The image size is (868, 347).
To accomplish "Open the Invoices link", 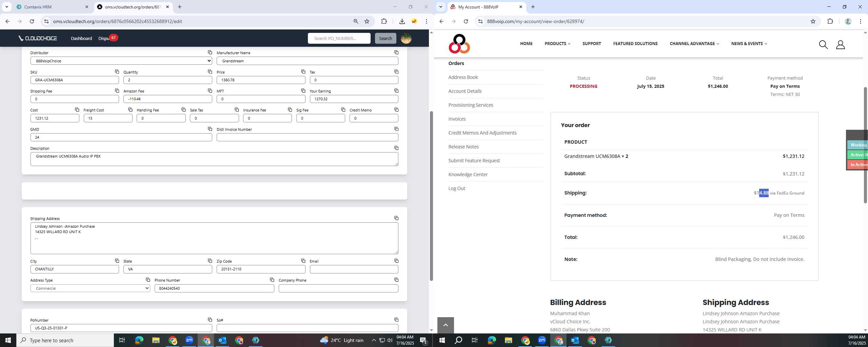I will [x=457, y=119].
